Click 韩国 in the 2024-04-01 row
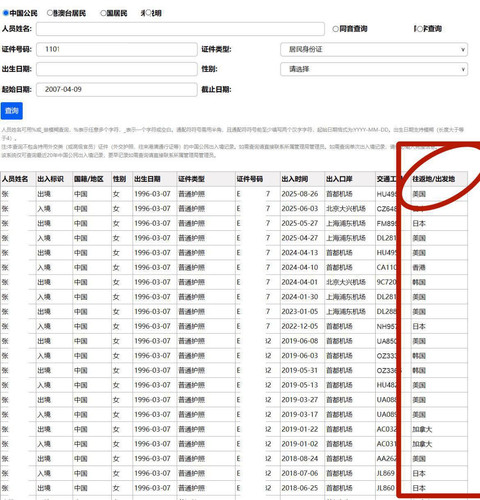480x500 pixels. point(419,282)
